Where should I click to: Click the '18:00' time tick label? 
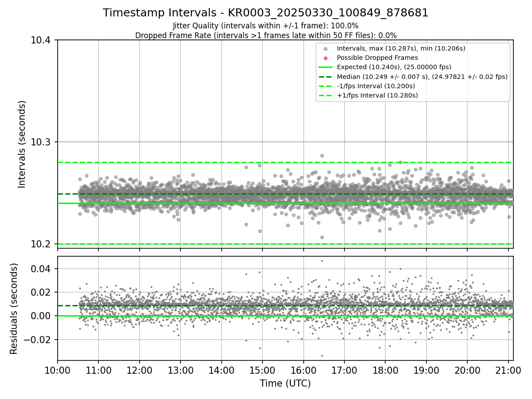(x=385, y=371)
